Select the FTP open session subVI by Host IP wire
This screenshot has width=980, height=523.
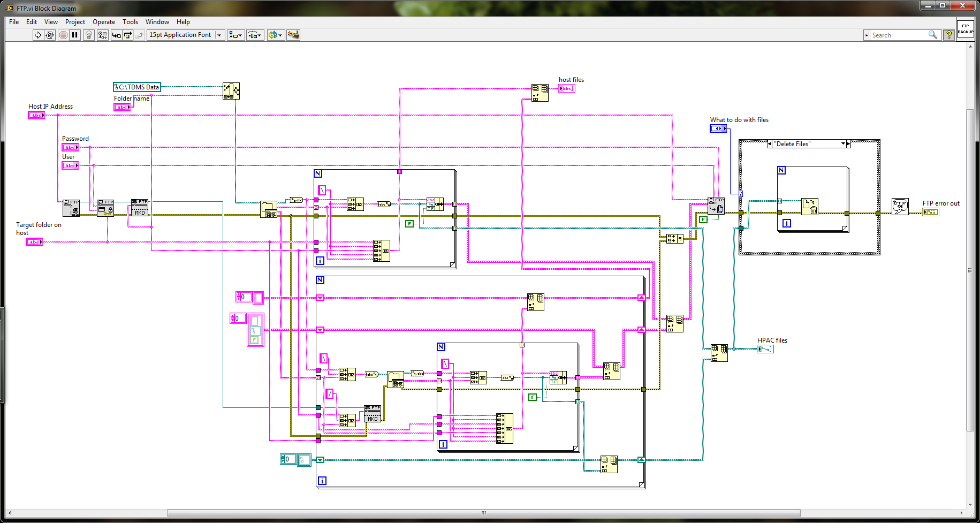tap(71, 208)
